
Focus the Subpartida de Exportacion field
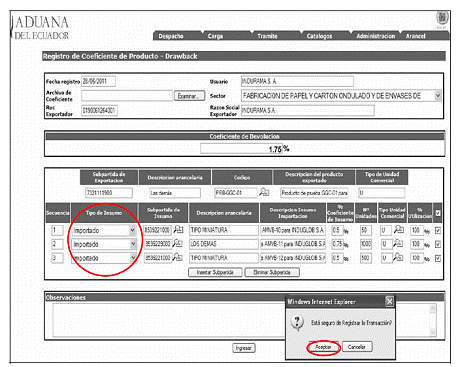[109, 193]
